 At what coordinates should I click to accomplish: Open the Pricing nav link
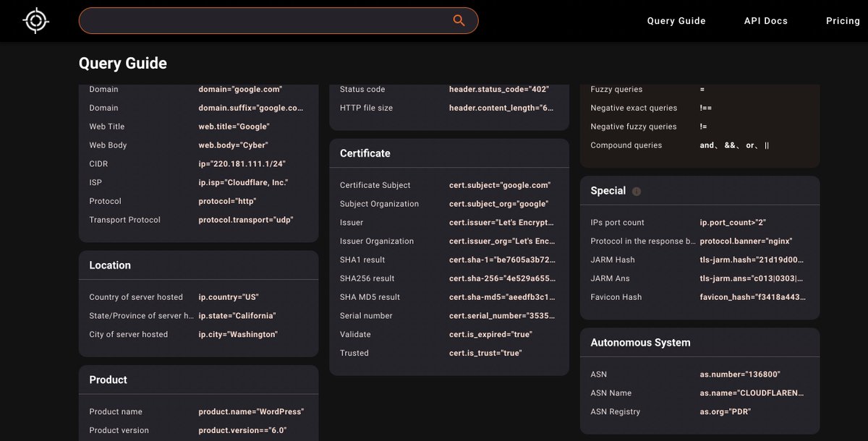(843, 21)
